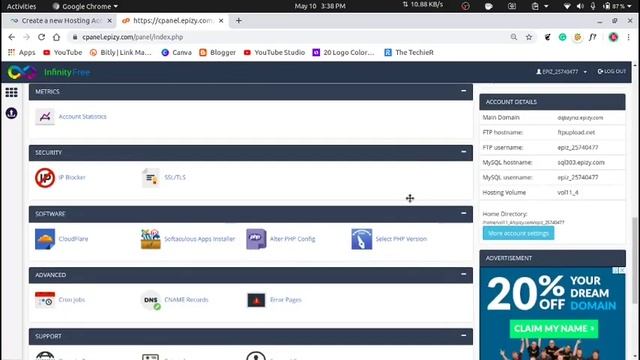The height and width of the screenshot is (360, 640).
Task: Click the grid menu icon in sidebar
Action: 11,93
